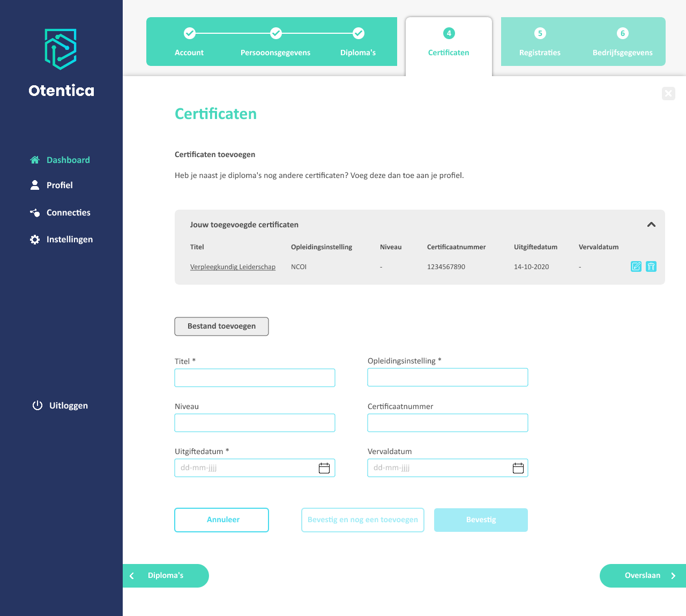
Task: Focus the Niveau input field
Action: [x=255, y=423]
